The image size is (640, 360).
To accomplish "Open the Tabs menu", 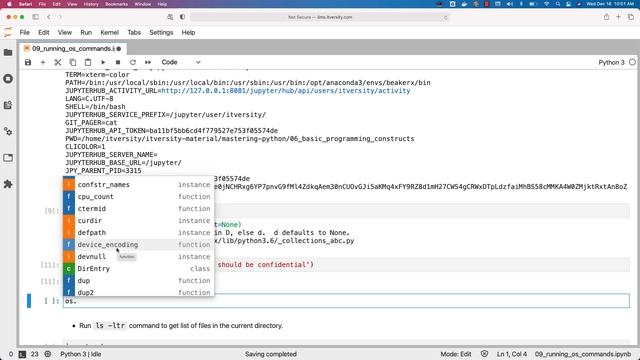I will pos(134,33).
